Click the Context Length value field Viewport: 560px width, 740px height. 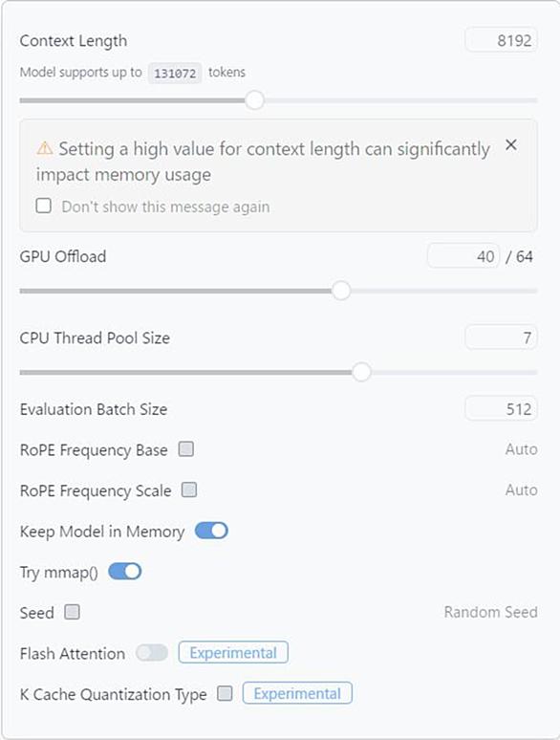point(501,40)
